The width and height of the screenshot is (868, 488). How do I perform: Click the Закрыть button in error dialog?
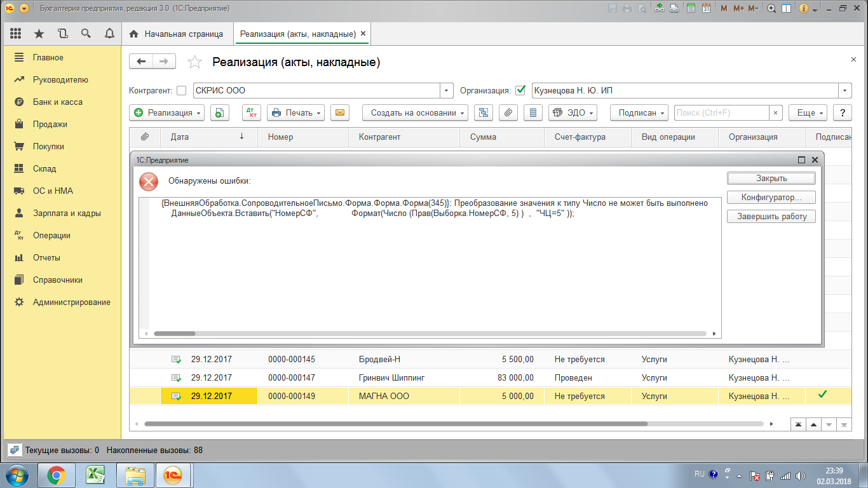(x=771, y=178)
